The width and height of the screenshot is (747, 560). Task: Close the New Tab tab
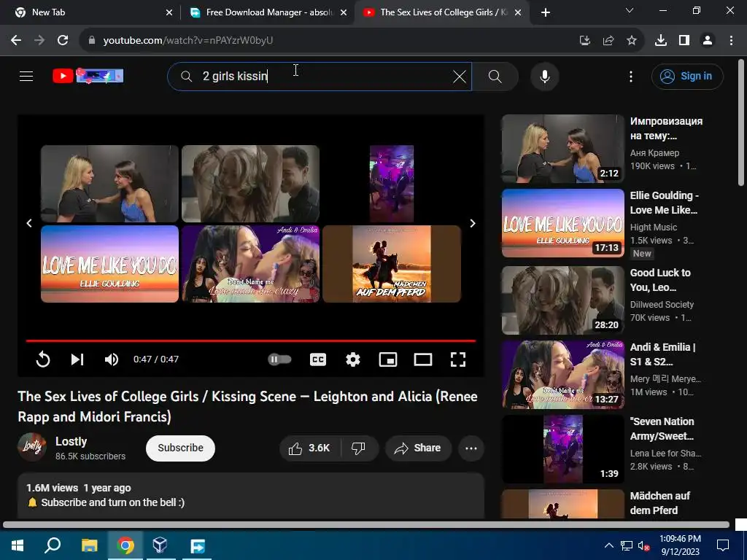tap(169, 12)
